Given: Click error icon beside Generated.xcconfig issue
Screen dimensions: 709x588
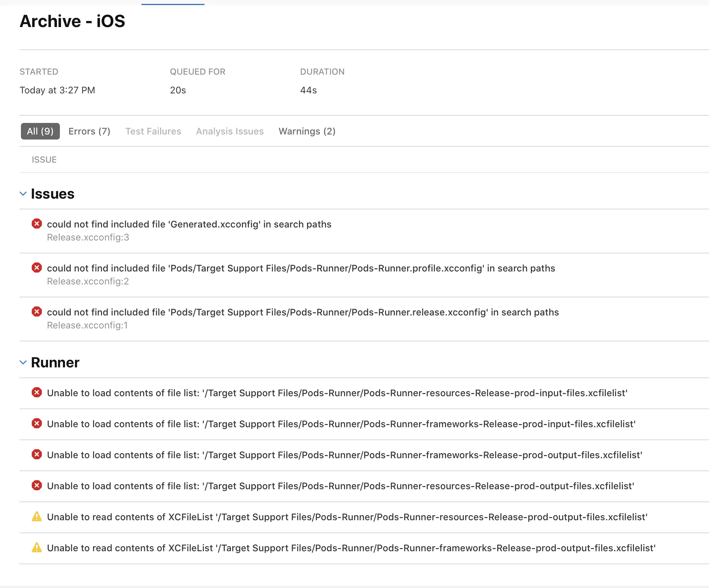Looking at the screenshot, I should click(x=37, y=224).
